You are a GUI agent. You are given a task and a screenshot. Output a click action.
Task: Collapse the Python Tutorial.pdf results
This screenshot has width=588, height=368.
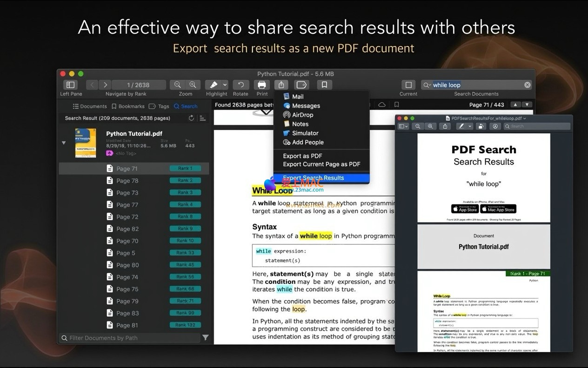(64, 143)
